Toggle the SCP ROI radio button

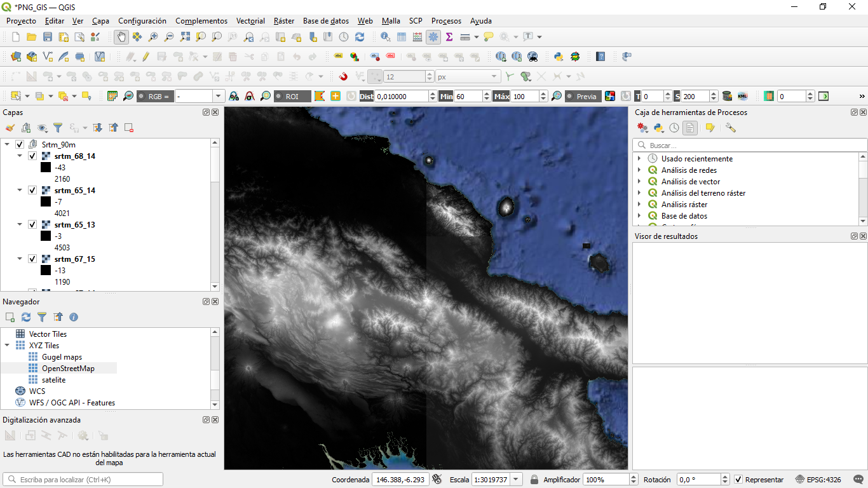coord(279,97)
